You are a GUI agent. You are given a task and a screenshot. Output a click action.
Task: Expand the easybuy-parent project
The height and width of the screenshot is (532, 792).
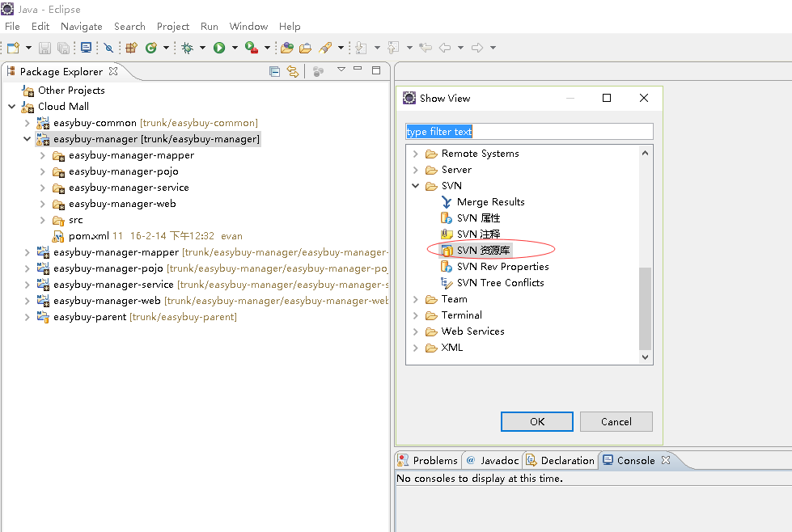click(x=28, y=317)
